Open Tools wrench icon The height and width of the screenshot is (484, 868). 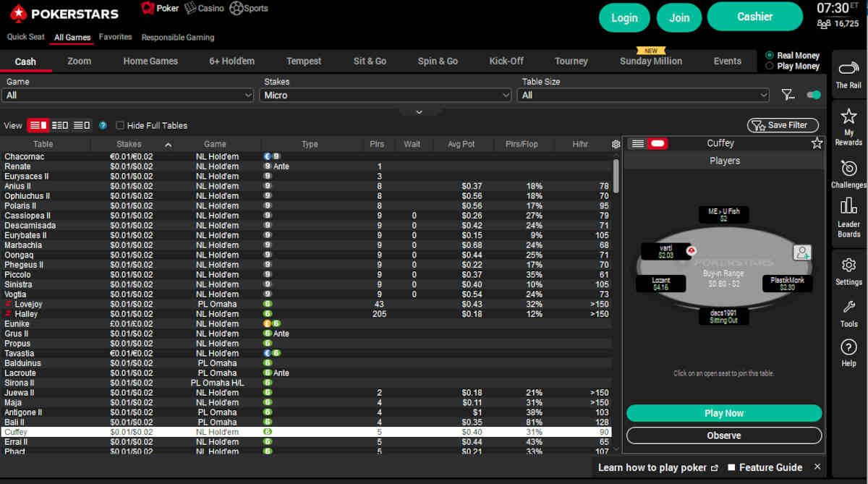848,307
